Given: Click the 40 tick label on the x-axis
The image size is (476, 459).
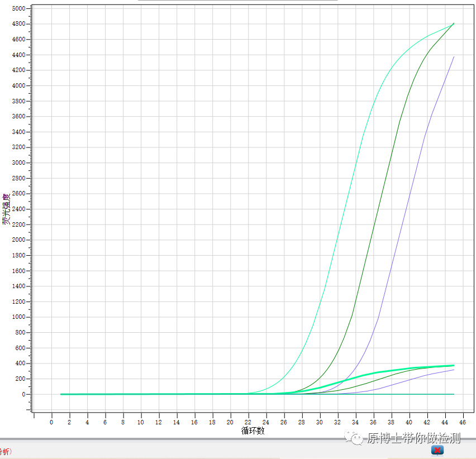Looking at the screenshot, I should pyautogui.click(x=409, y=422).
